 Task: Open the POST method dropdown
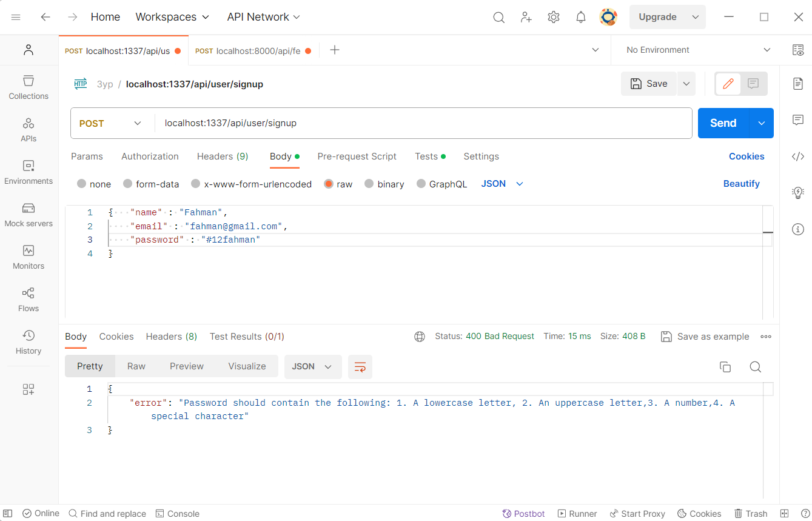(x=112, y=123)
